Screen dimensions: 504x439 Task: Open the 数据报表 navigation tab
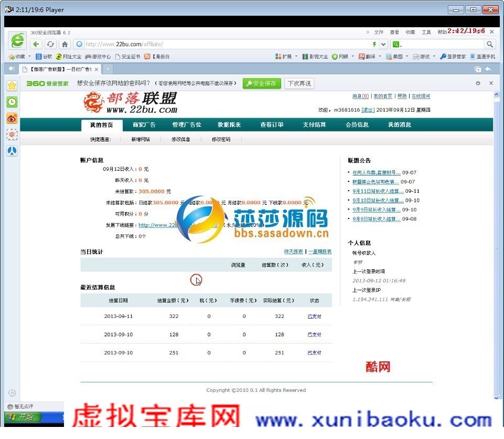click(x=229, y=125)
